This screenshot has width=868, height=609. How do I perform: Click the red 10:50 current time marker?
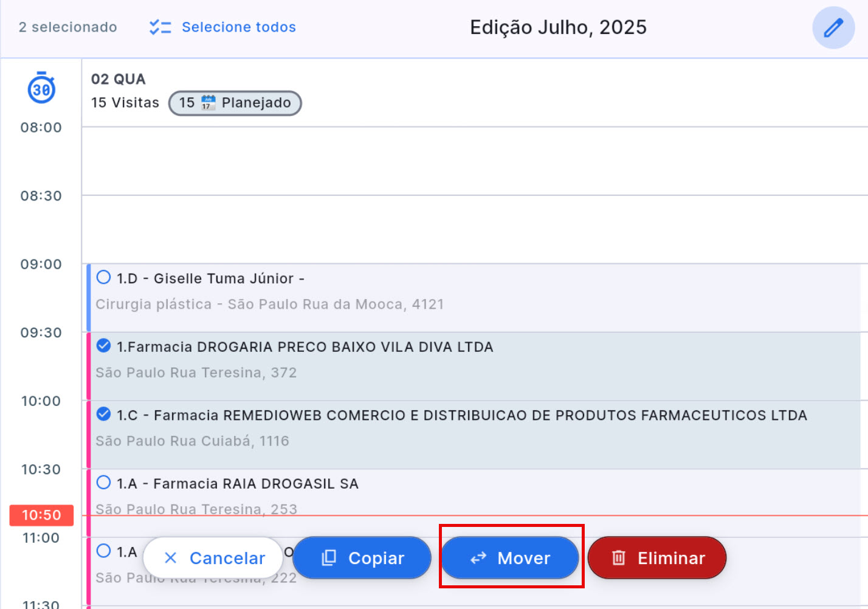tap(41, 515)
